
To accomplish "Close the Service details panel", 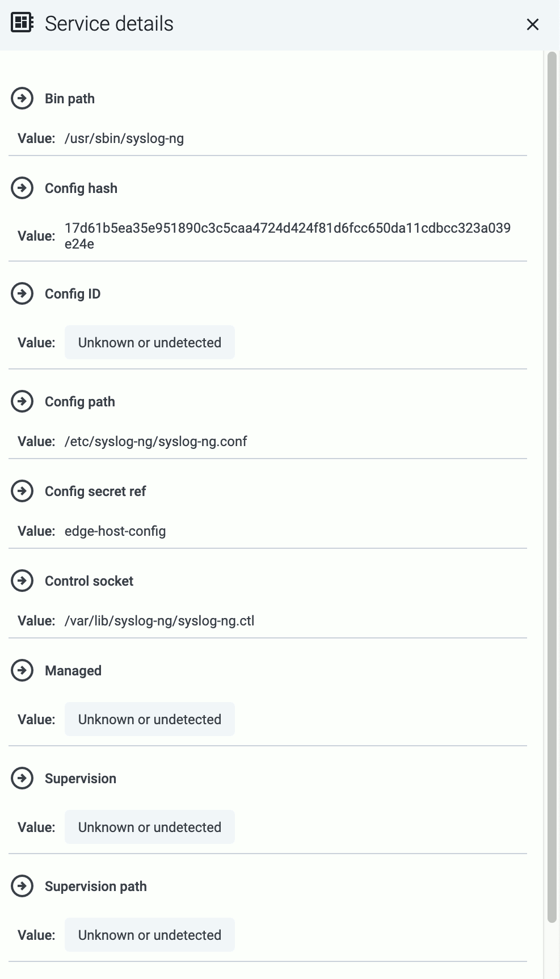I will (x=532, y=24).
